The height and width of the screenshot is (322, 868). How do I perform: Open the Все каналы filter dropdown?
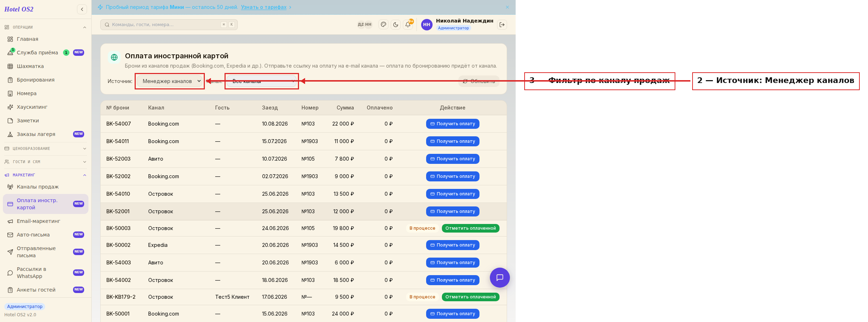coord(262,81)
